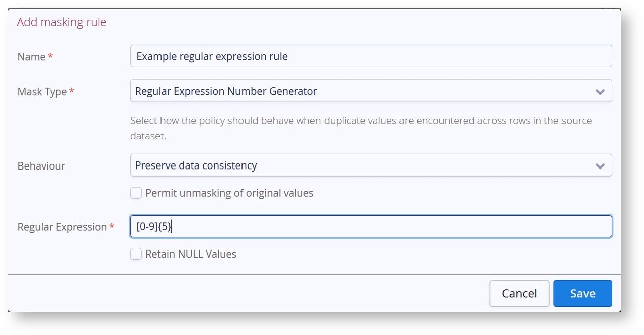Click the Mask Type field label
Screen dimensions: 644x335
coord(42,92)
